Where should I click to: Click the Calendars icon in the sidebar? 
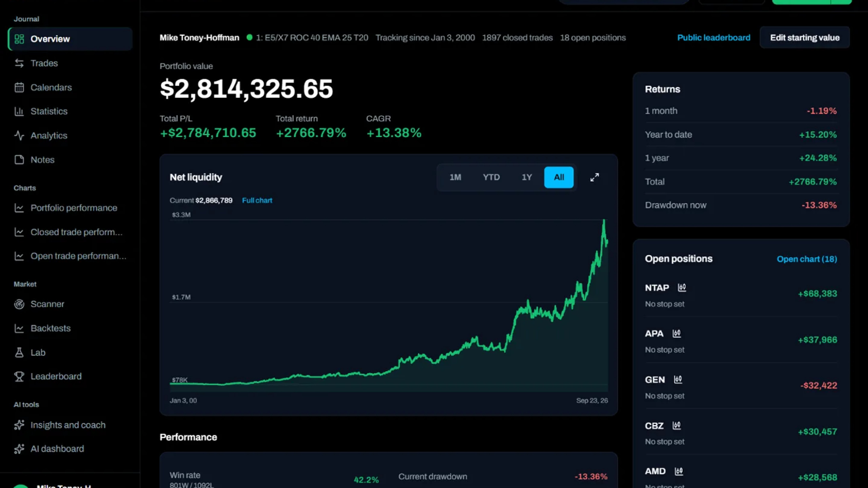pos(19,87)
